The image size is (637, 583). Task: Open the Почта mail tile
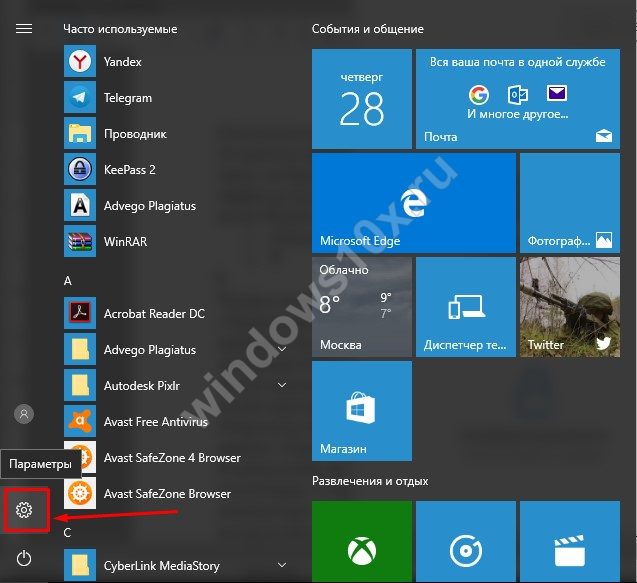pos(518,99)
